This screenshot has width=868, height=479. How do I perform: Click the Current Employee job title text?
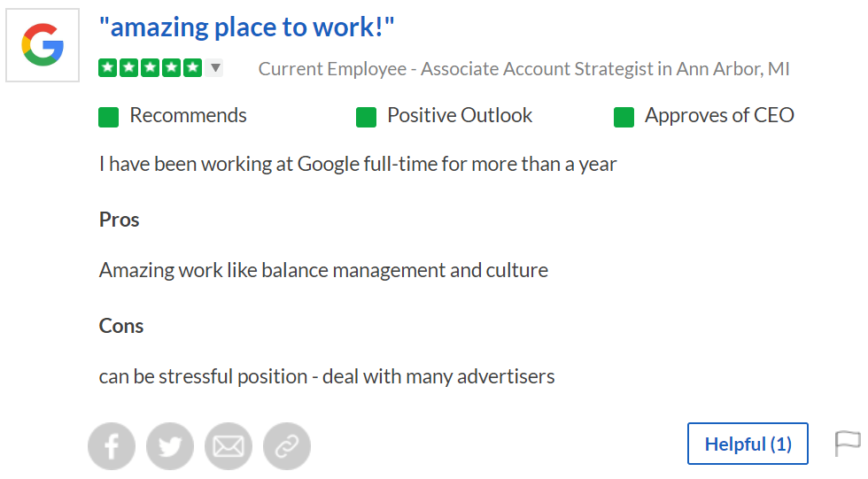523,68
